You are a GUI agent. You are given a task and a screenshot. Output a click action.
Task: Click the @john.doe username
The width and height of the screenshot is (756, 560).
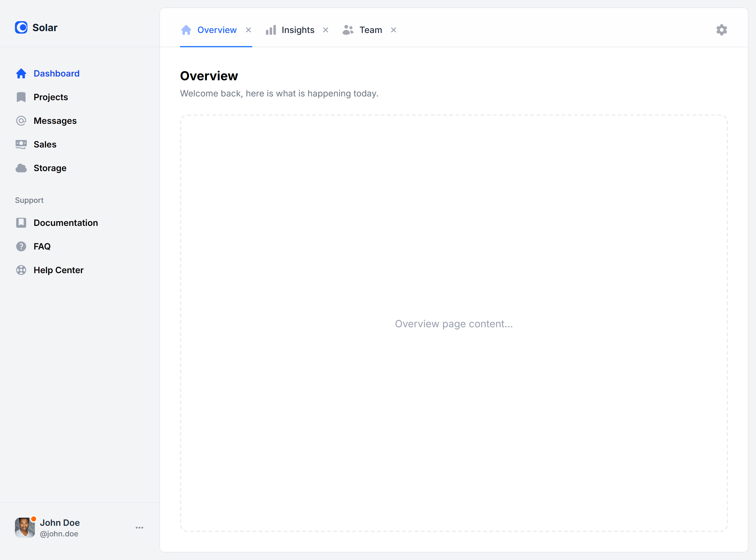click(x=59, y=534)
